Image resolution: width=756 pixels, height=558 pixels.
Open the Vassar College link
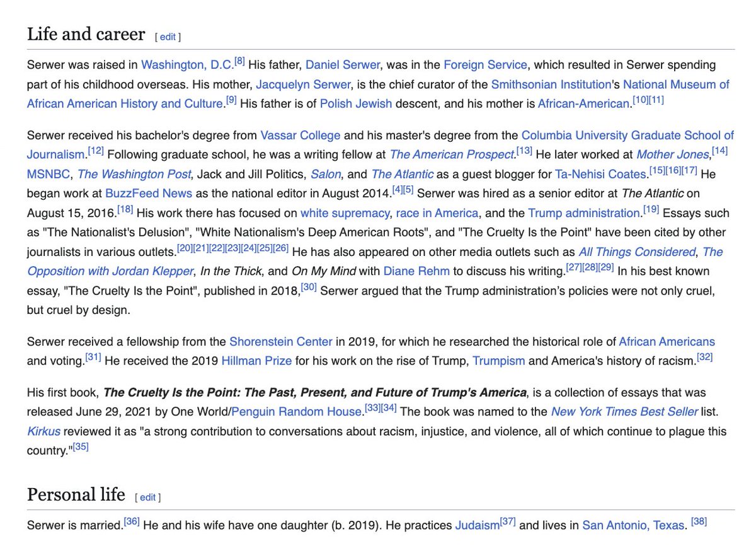(x=301, y=136)
